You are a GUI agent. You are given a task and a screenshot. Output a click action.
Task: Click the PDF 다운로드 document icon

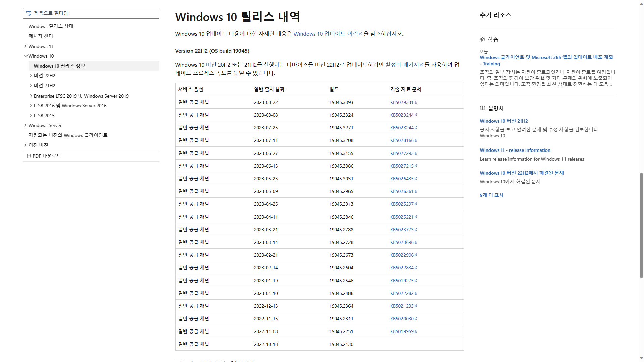[x=29, y=156]
